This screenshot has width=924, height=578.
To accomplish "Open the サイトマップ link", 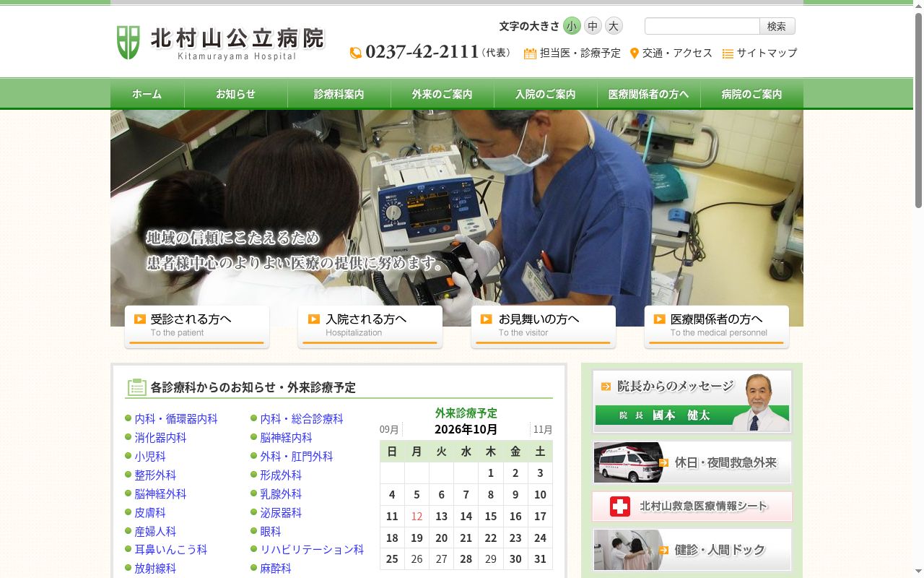I will coord(767,53).
